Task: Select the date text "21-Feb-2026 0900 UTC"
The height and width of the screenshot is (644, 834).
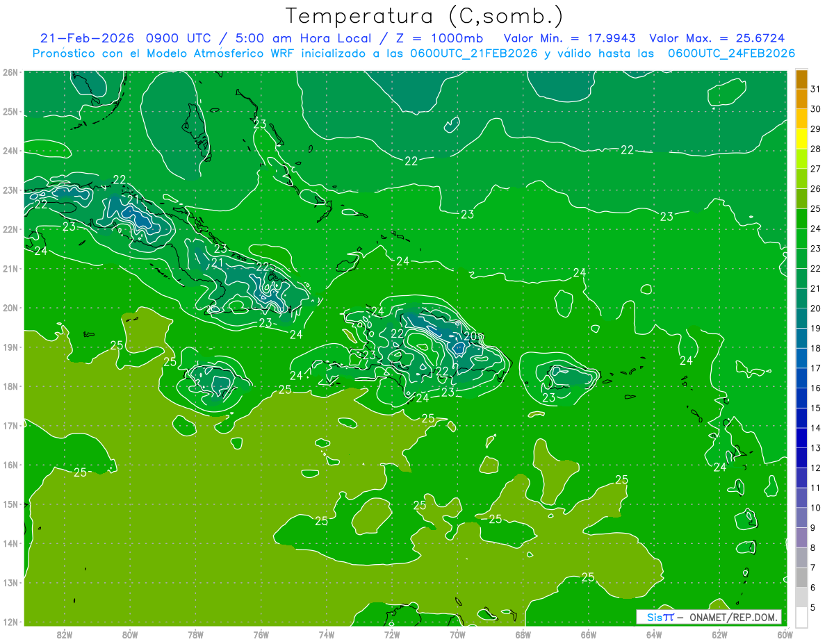Action: point(122,38)
